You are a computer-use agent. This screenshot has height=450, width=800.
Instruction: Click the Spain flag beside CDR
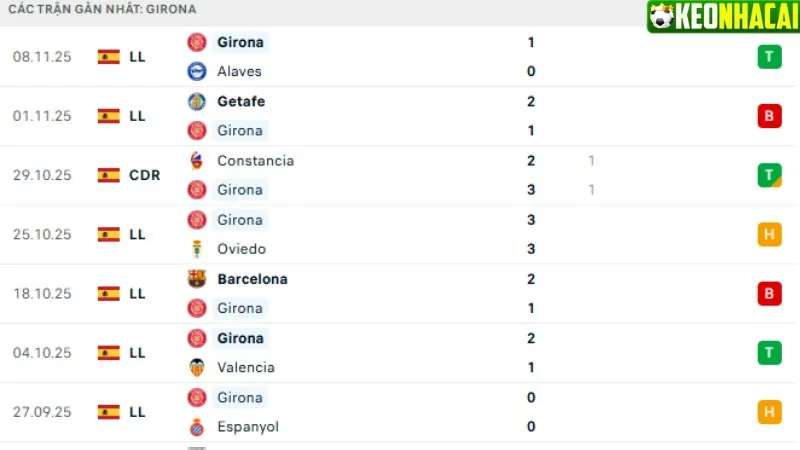[109, 175]
